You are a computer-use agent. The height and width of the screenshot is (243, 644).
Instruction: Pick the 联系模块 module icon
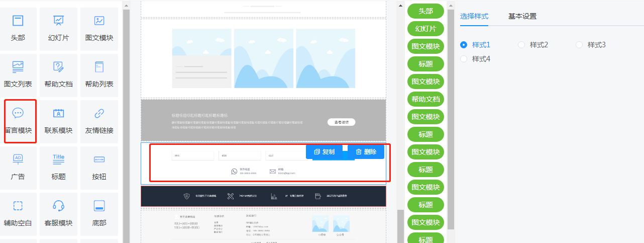[x=59, y=113]
